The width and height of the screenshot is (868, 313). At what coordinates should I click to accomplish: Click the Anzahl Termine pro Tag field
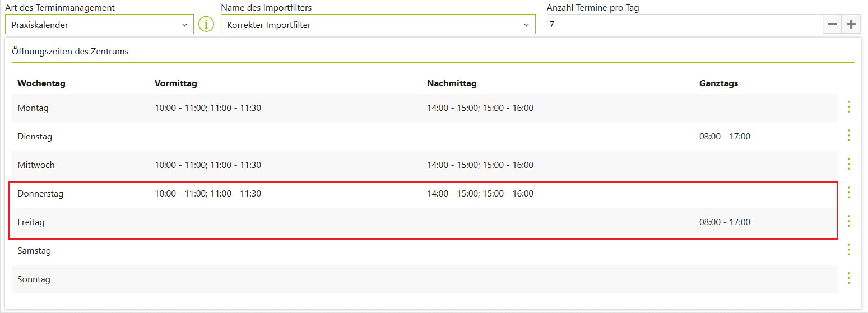684,25
